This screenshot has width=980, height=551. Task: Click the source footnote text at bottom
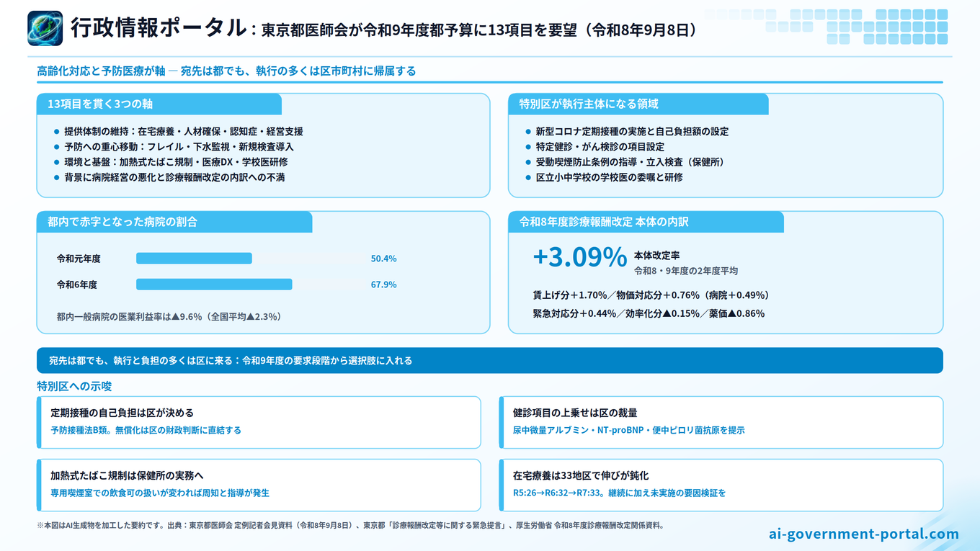tap(350, 525)
